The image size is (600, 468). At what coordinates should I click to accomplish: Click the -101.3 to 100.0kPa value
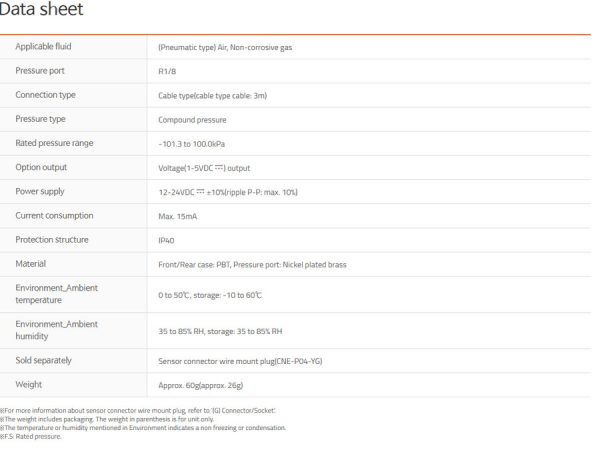coord(191,144)
